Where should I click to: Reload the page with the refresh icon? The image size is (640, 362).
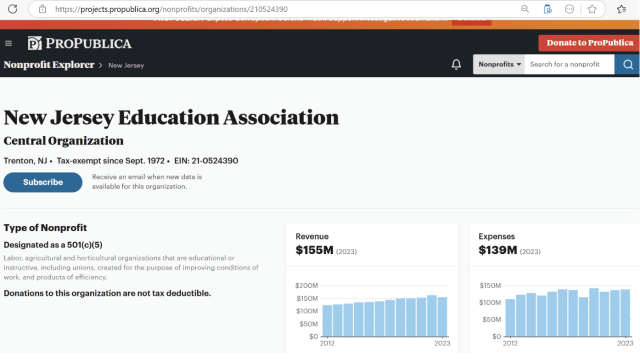(12, 9)
